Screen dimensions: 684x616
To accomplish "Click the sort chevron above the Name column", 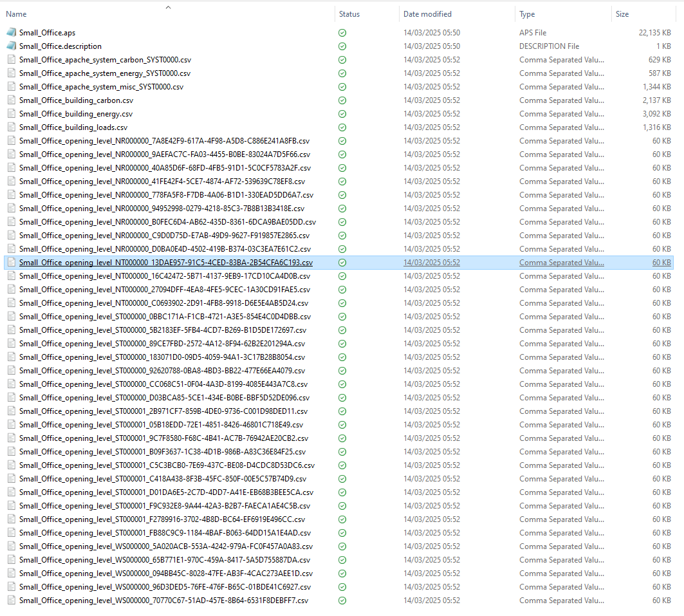I will point(168,7).
